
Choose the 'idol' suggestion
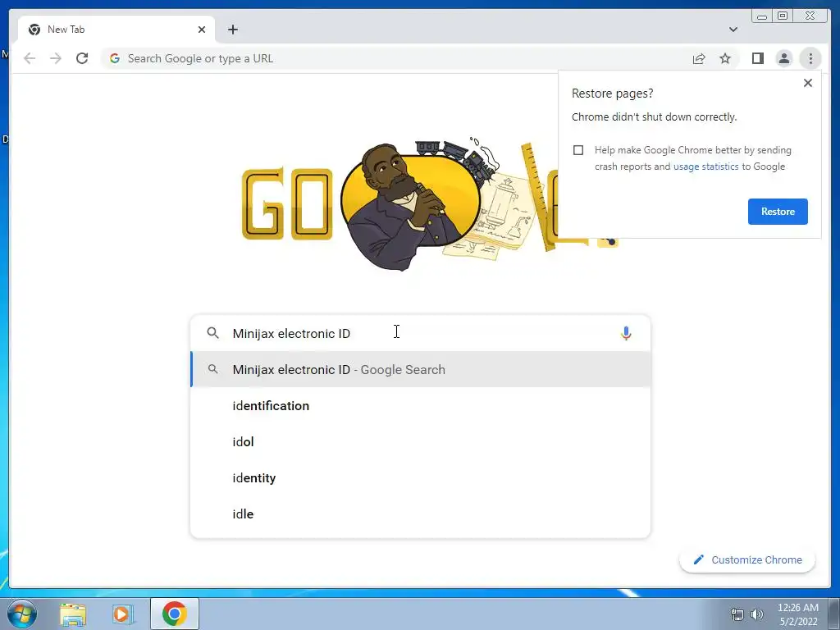(421, 442)
